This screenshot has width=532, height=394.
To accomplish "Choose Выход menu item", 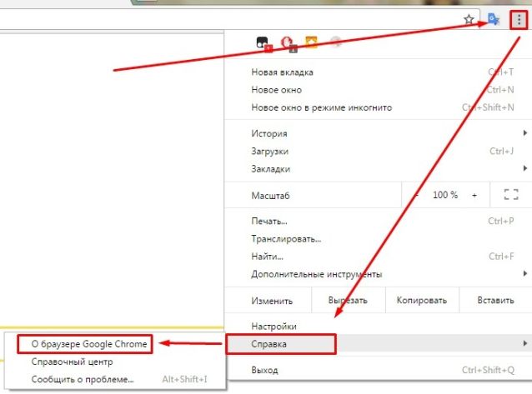I will (378, 370).
